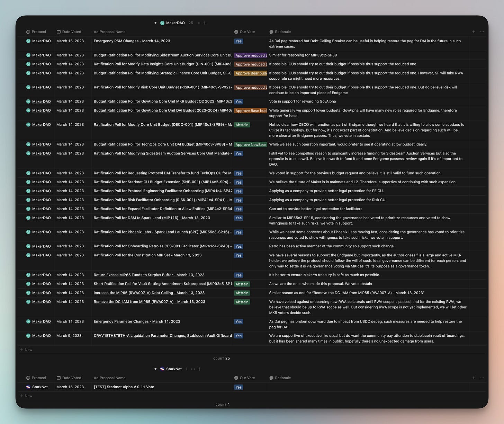The width and height of the screenshot is (504, 424).
Task: Click New row button under MakerDAO table
Action: pos(26,350)
